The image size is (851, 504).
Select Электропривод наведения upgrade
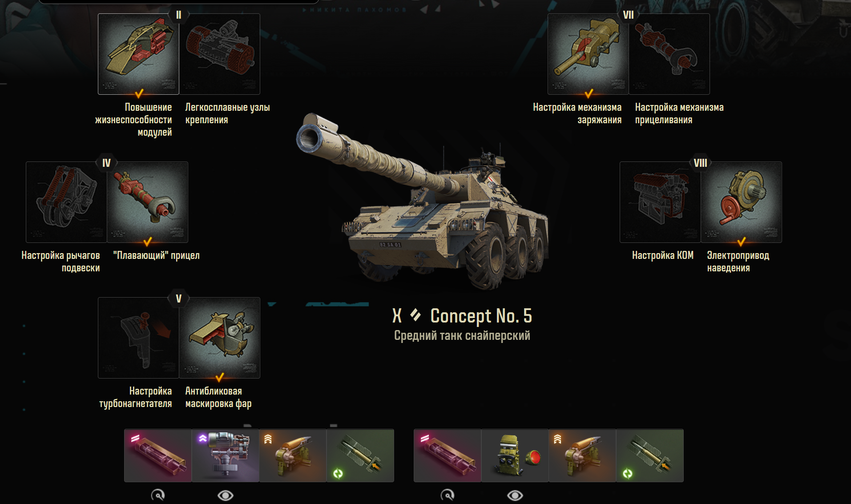(x=742, y=202)
